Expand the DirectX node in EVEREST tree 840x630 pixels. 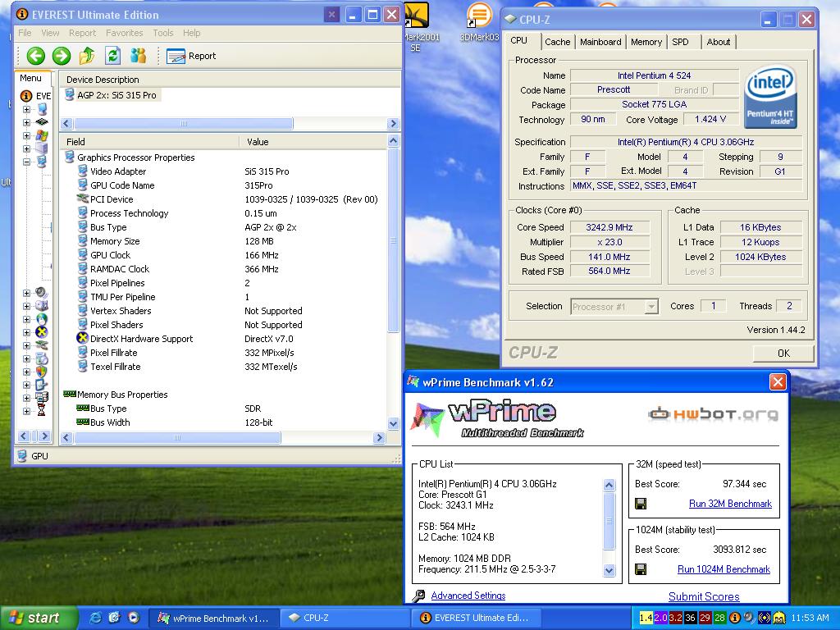(26, 332)
